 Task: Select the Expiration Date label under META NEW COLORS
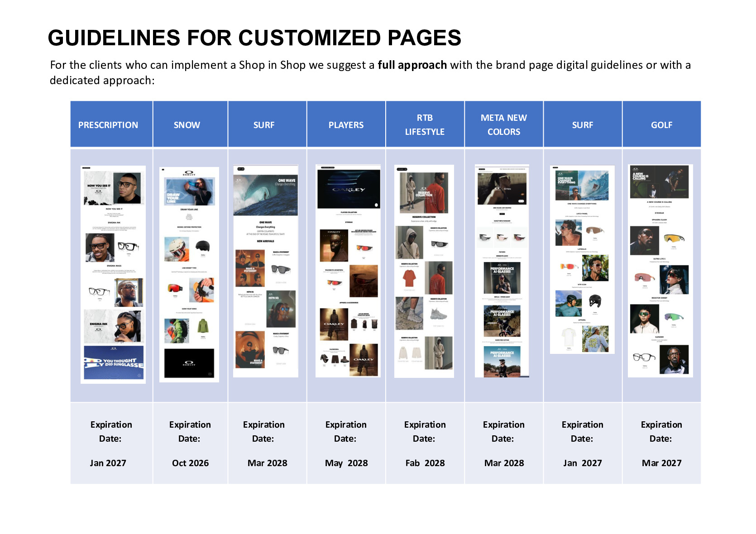click(503, 431)
